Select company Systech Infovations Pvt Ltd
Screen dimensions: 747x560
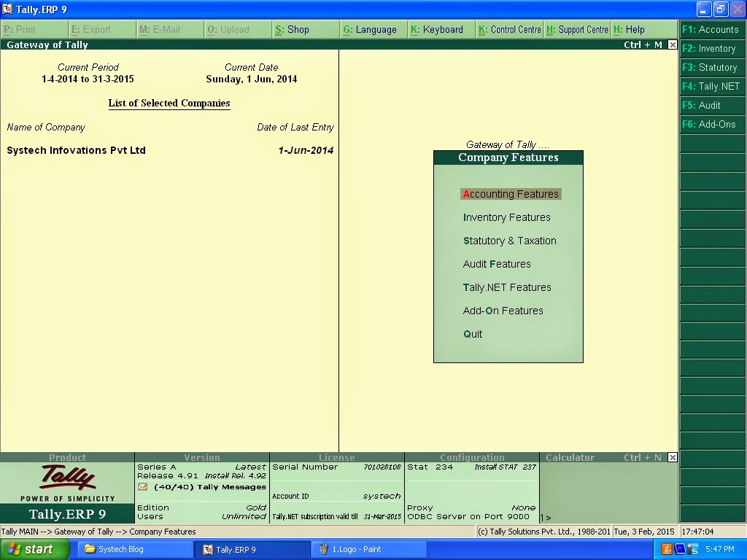(76, 150)
